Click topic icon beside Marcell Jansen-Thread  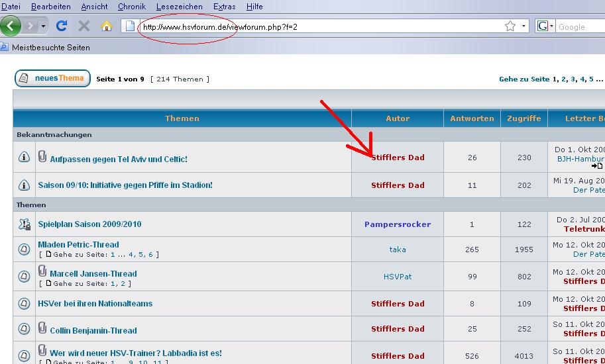pos(24,277)
